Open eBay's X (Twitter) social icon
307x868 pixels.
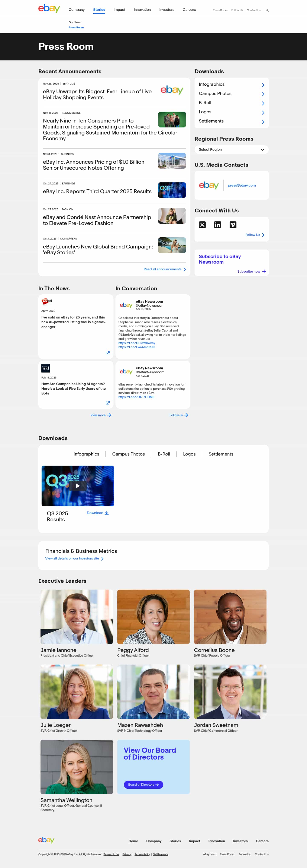(202, 225)
